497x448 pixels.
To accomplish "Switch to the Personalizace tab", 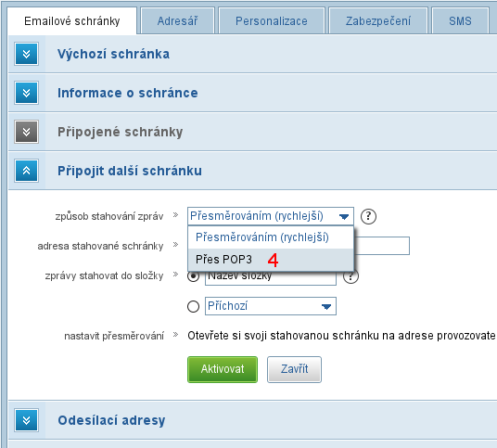I will [x=272, y=21].
